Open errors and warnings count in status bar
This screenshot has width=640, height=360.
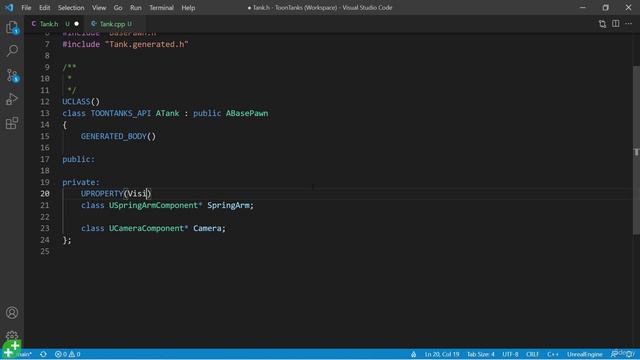pyautogui.click(x=68, y=354)
